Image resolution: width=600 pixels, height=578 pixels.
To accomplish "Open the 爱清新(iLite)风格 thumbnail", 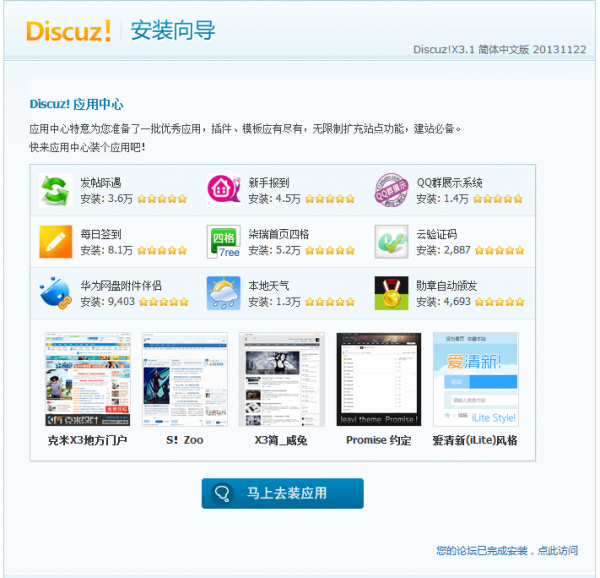I will 476,379.
